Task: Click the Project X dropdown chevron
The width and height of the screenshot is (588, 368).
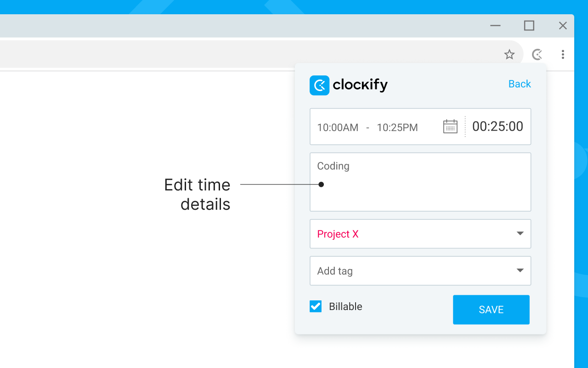Action: click(x=520, y=234)
